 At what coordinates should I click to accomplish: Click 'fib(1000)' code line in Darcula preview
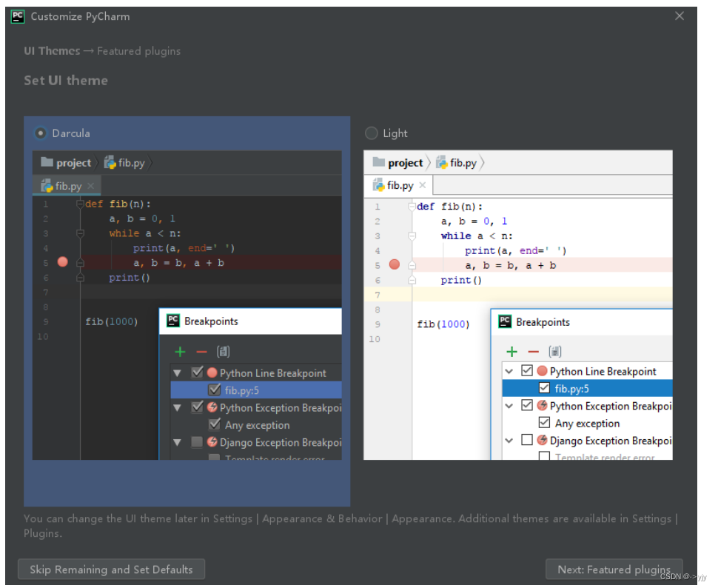111,321
